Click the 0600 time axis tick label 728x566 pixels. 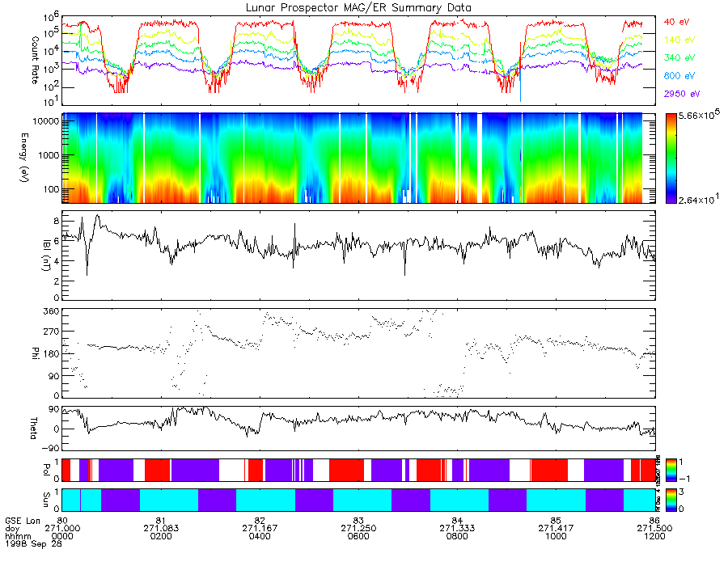tap(358, 536)
